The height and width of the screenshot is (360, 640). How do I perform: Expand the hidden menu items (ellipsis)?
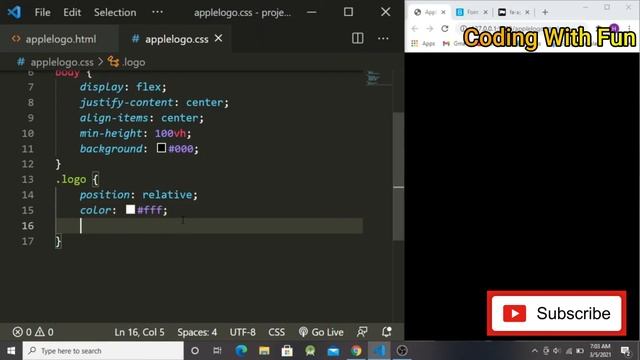click(x=157, y=12)
